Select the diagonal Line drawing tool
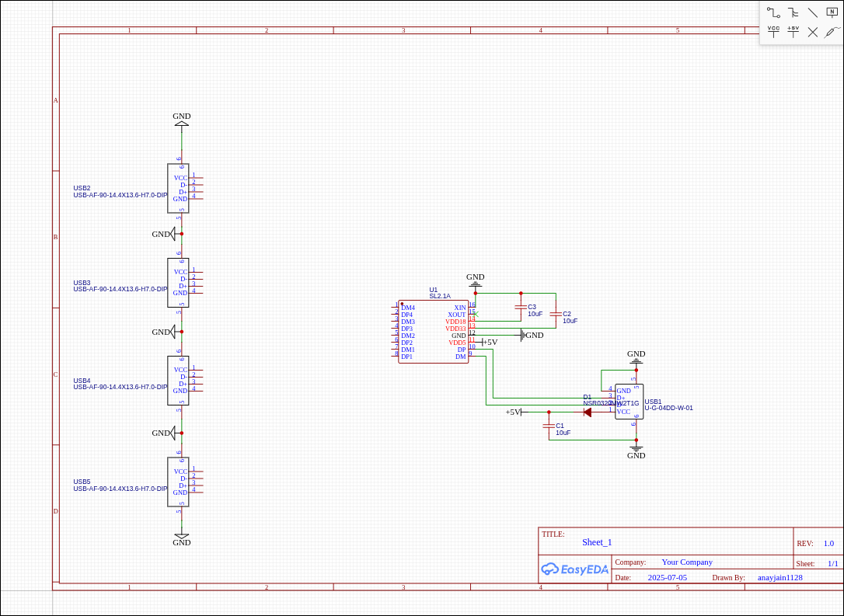 (812, 12)
